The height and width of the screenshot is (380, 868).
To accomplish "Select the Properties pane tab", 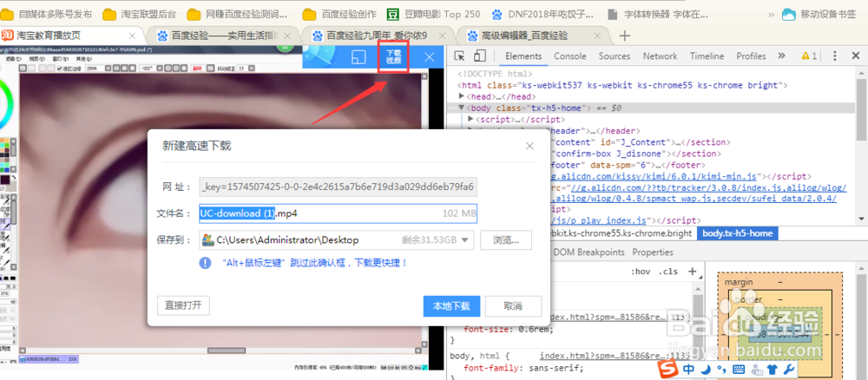I will pyautogui.click(x=653, y=252).
